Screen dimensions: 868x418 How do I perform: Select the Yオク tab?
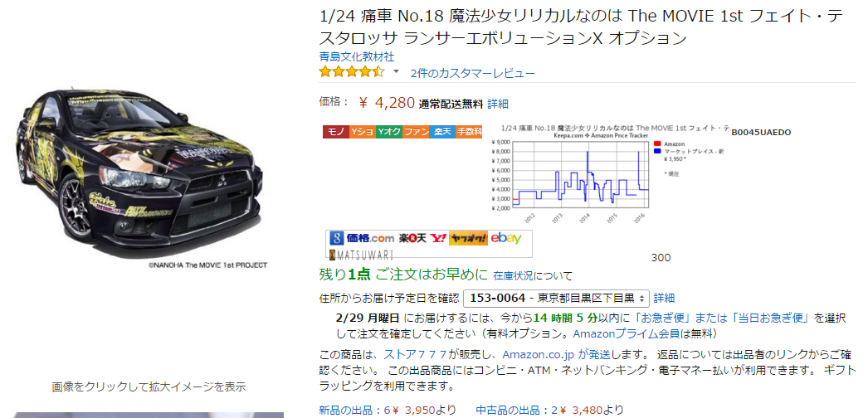point(388,132)
